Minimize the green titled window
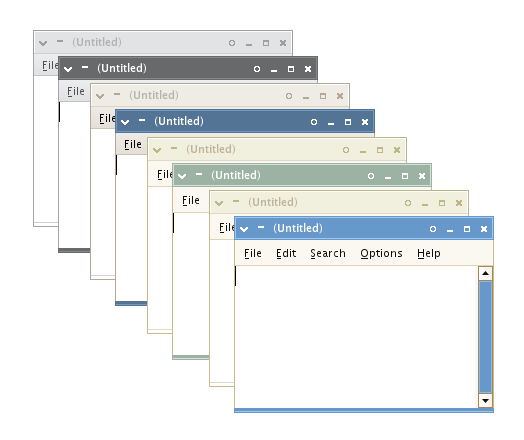Viewport: 524px width, 440px height. pyautogui.click(x=388, y=177)
